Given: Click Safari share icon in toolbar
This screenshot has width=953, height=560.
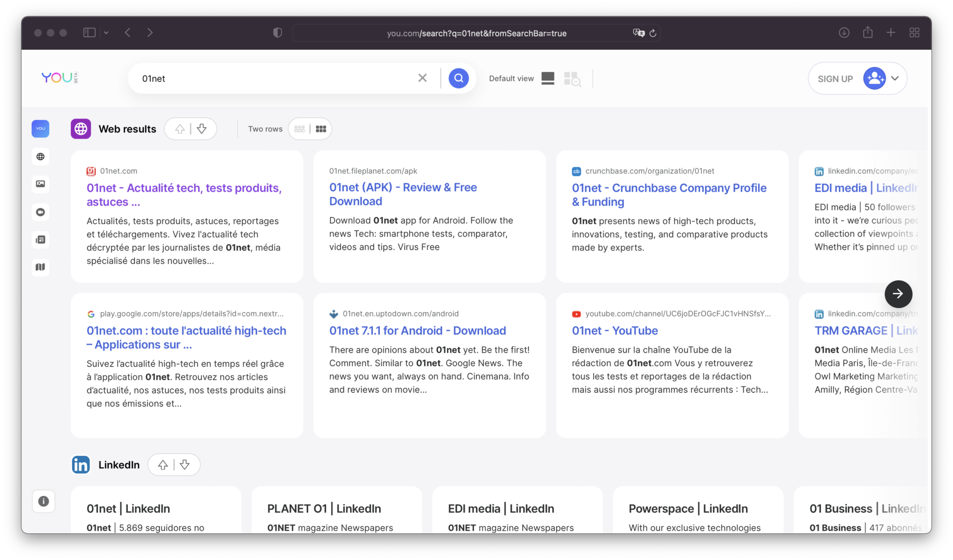Looking at the screenshot, I should click(x=867, y=33).
